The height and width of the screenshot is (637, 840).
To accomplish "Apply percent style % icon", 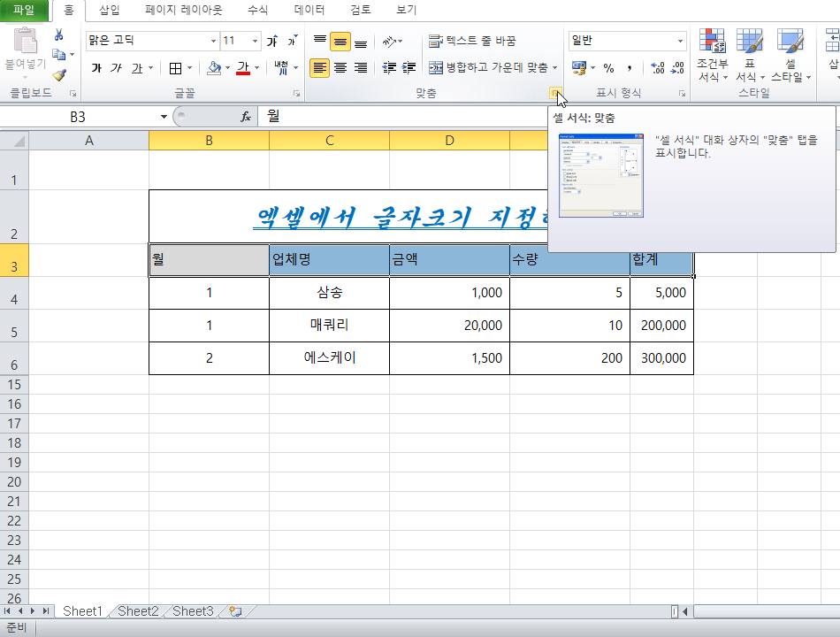I will point(608,68).
